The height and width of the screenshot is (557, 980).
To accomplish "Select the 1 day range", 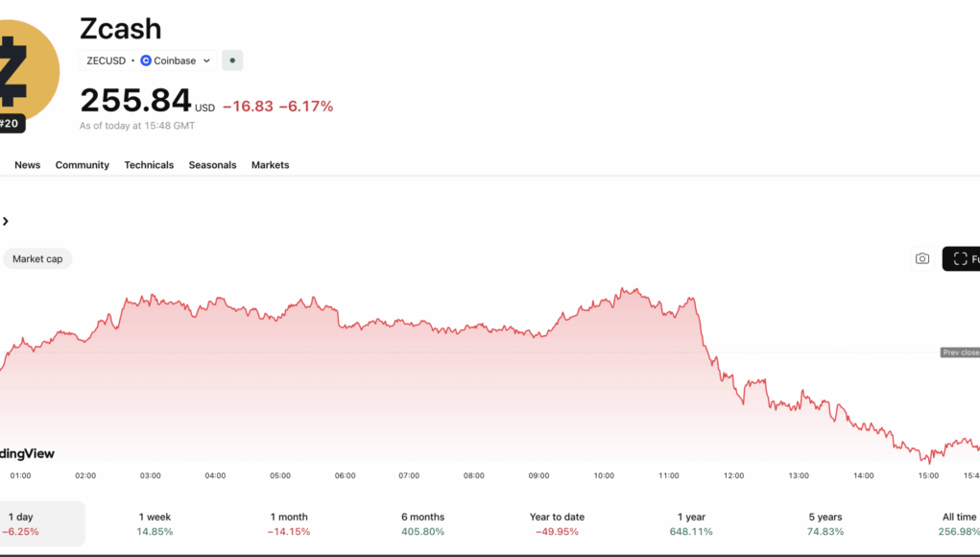I will pyautogui.click(x=21, y=523).
